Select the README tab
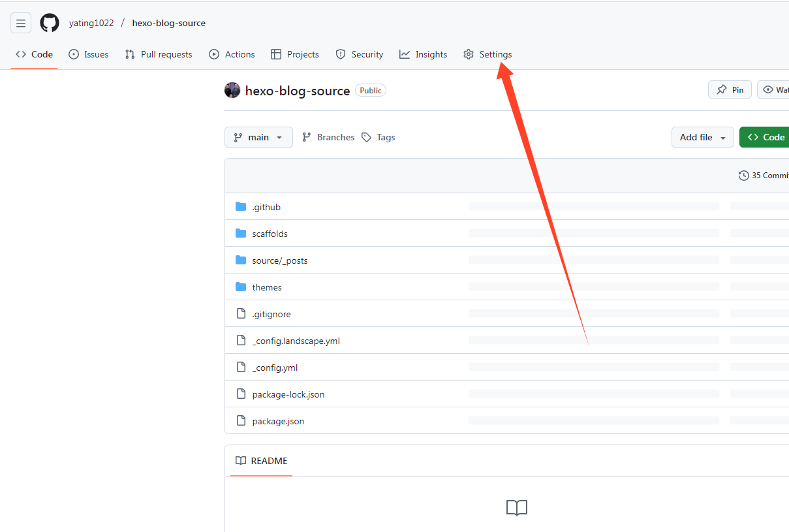The image size is (789, 532). click(x=261, y=461)
